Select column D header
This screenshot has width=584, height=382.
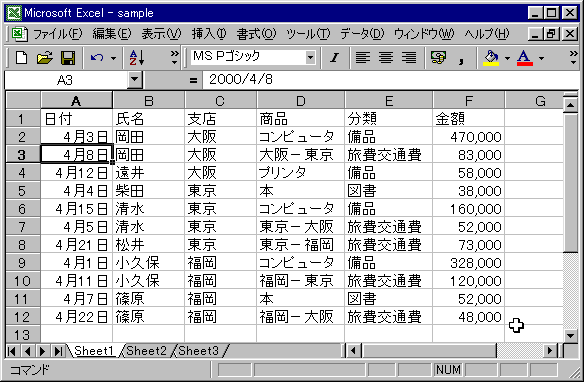click(x=301, y=101)
